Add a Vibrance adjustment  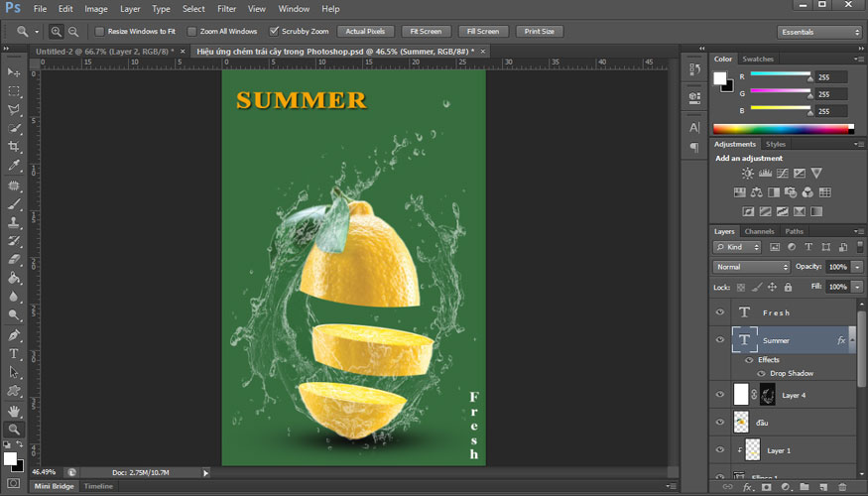click(816, 174)
